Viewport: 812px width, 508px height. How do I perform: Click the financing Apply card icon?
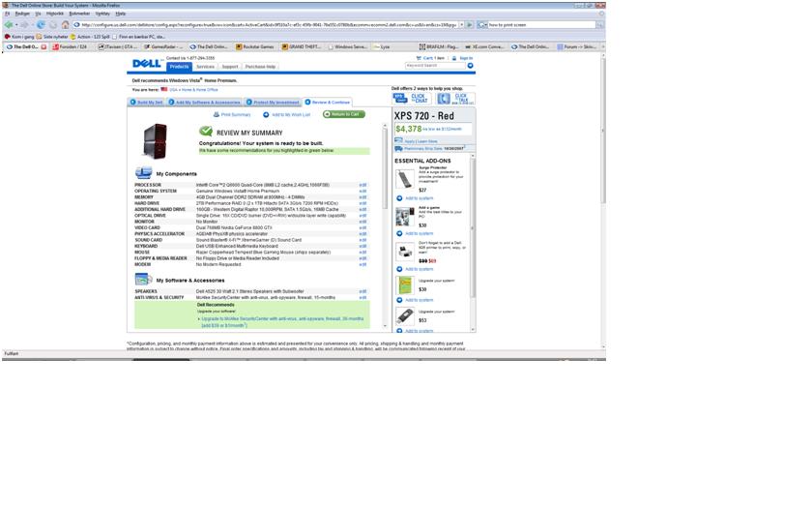(398, 140)
